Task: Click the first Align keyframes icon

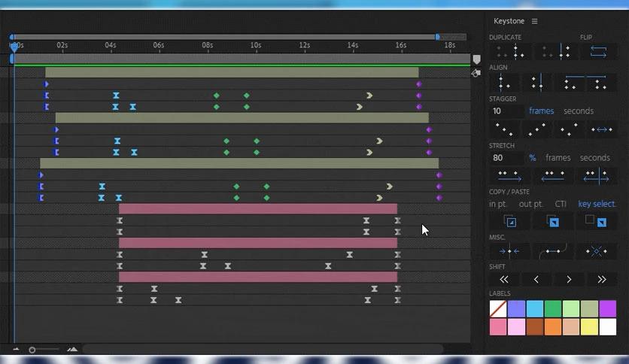Action: [x=504, y=82]
